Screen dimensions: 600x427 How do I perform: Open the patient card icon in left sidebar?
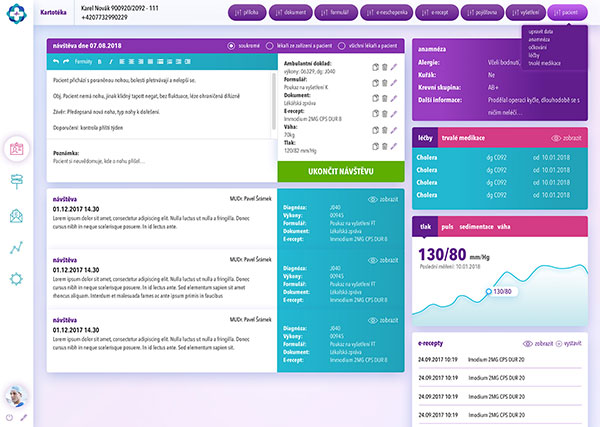17,149
